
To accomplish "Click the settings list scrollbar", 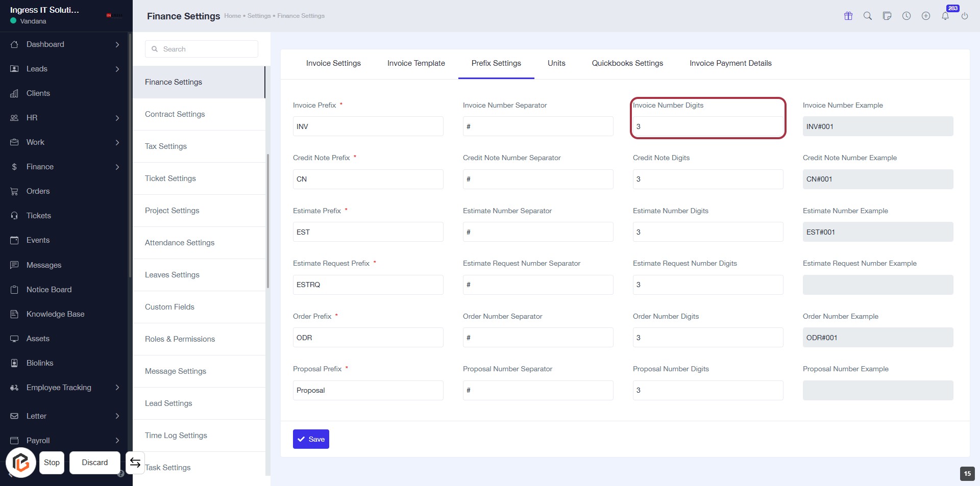I will click(x=267, y=222).
